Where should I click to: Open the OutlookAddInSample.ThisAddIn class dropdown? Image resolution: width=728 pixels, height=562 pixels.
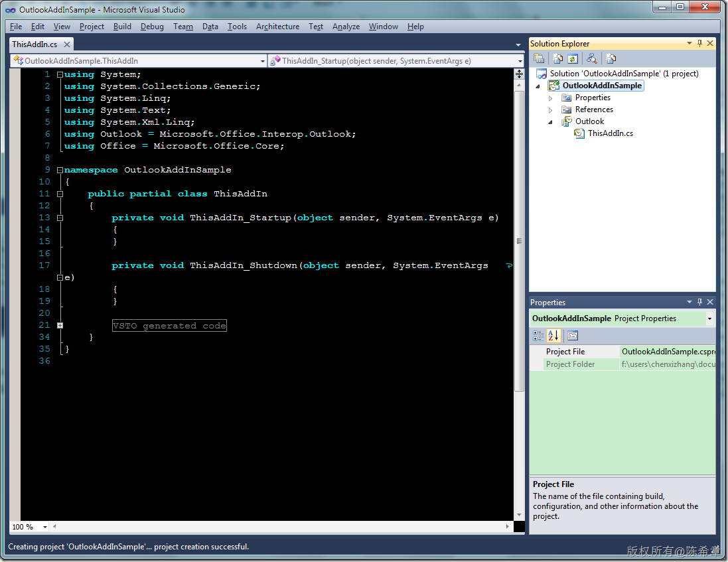tap(263, 61)
